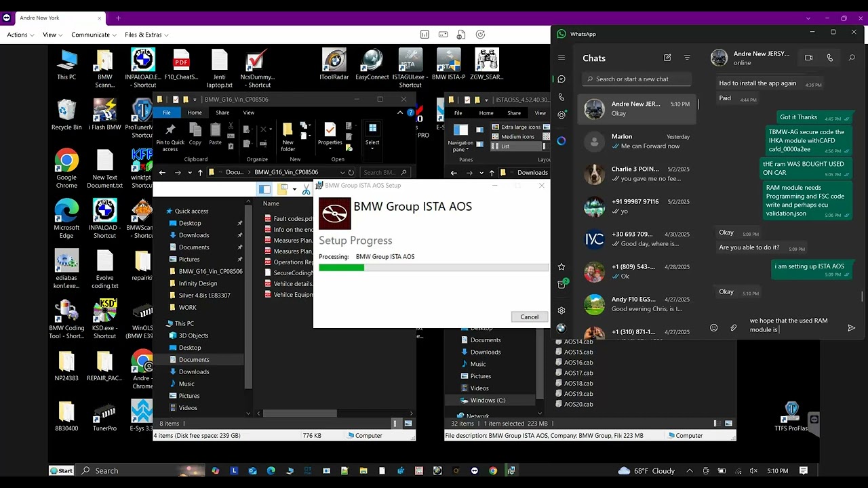Open new tab in remote session title bar

pos(118,18)
